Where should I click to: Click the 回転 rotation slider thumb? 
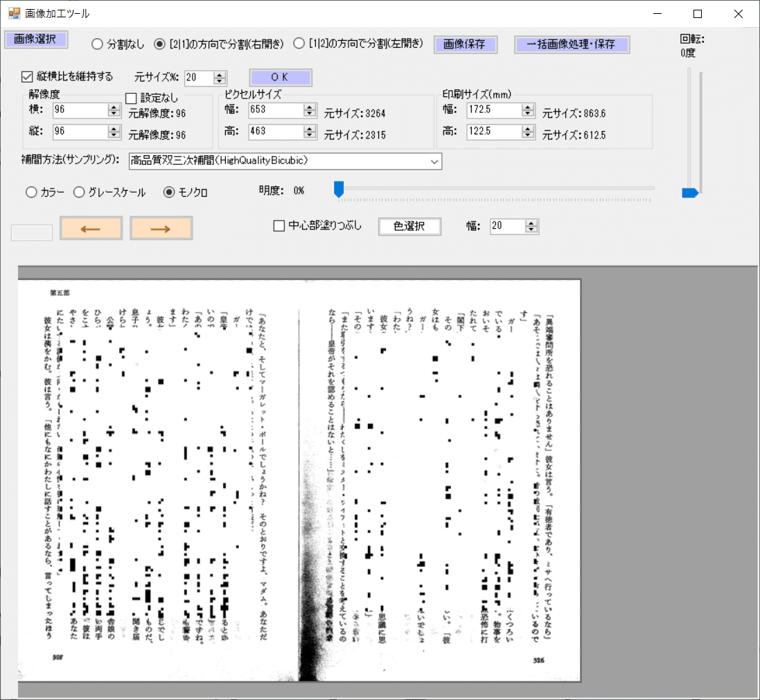point(690,193)
